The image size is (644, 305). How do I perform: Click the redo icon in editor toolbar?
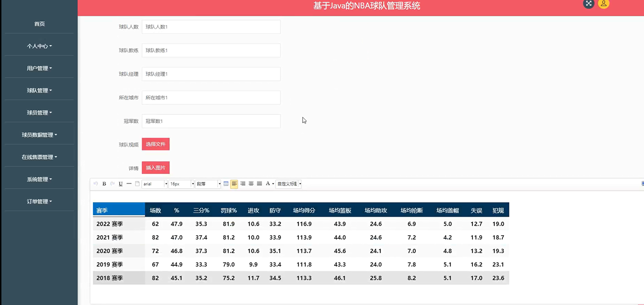pyautogui.click(x=112, y=184)
